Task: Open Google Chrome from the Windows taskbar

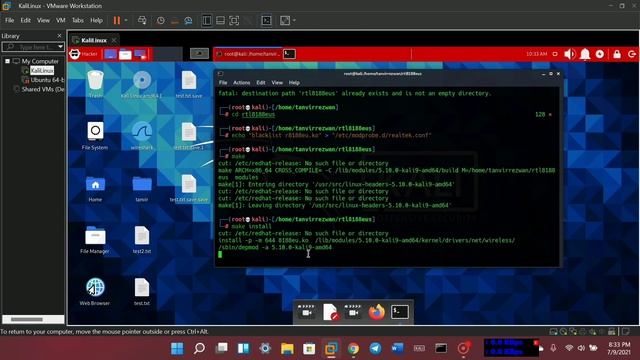Action: click(x=353, y=349)
